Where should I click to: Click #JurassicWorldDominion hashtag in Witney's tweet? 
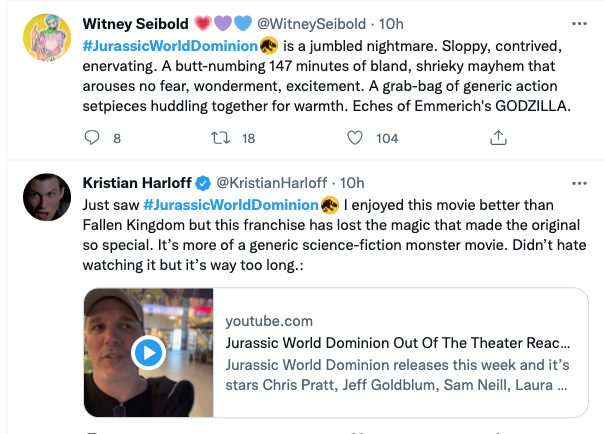click(169, 44)
